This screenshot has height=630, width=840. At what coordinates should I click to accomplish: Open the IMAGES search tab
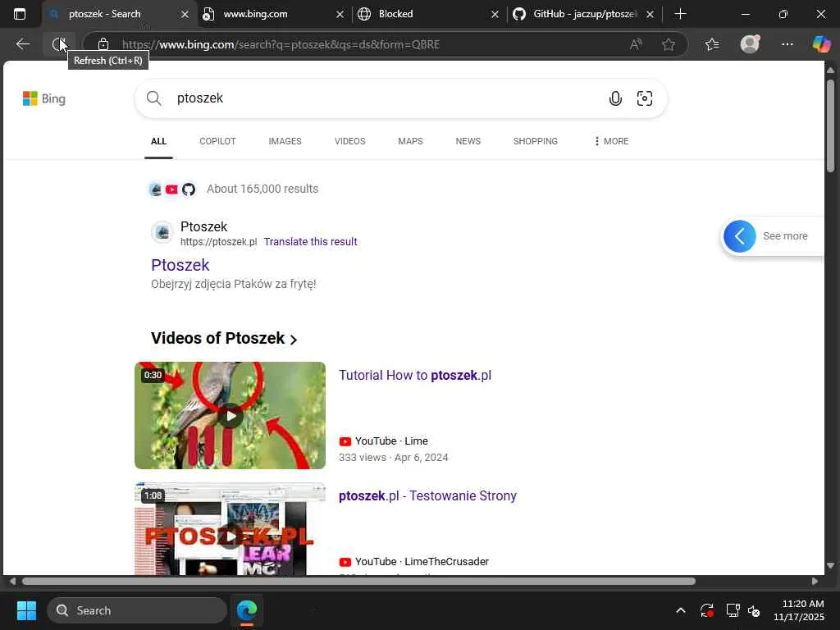tap(285, 141)
